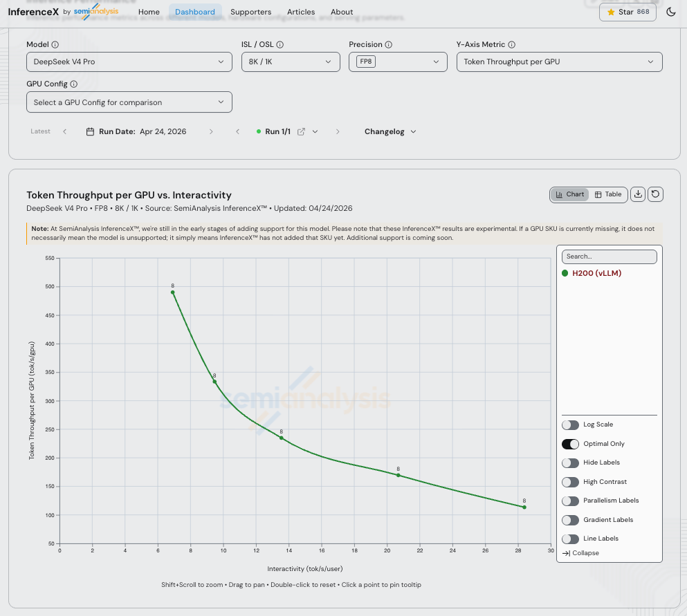Click the leftmost data point near 500 tok/s/gpu
Image resolution: width=687 pixels, height=616 pixels.
pyautogui.click(x=173, y=292)
